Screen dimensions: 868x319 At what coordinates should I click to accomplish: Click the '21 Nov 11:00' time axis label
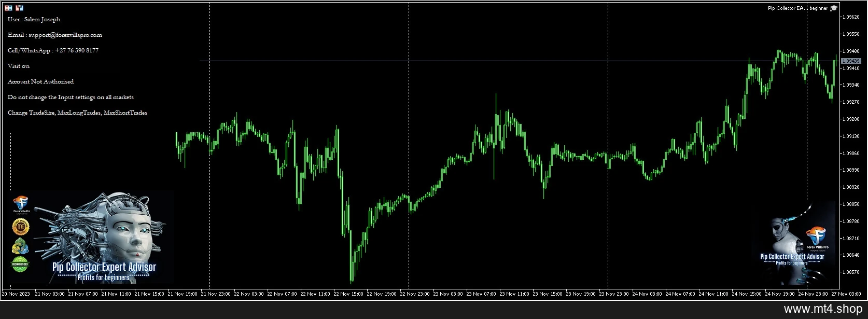point(116,294)
